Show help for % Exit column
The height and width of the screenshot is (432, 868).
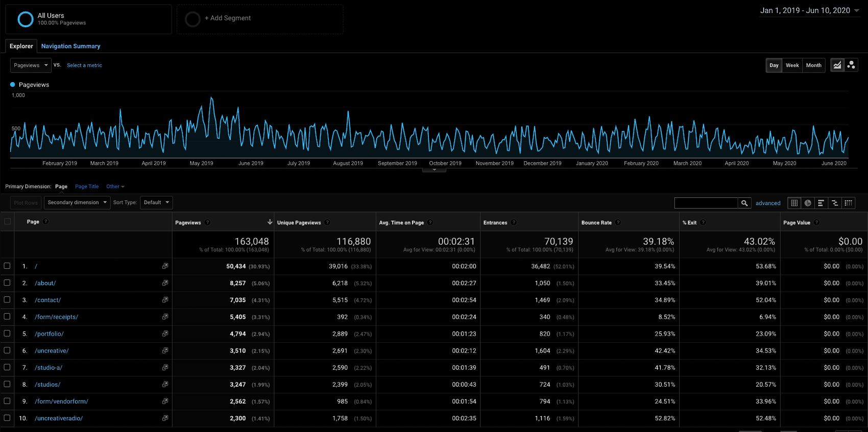703,222
